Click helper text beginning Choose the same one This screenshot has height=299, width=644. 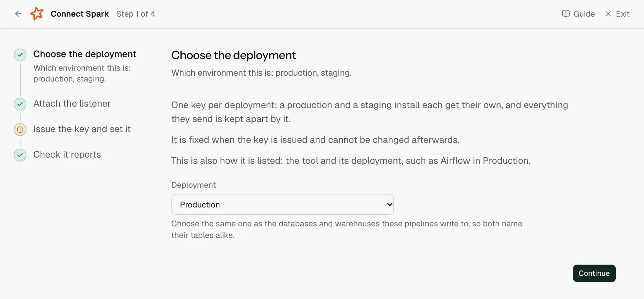(x=347, y=229)
